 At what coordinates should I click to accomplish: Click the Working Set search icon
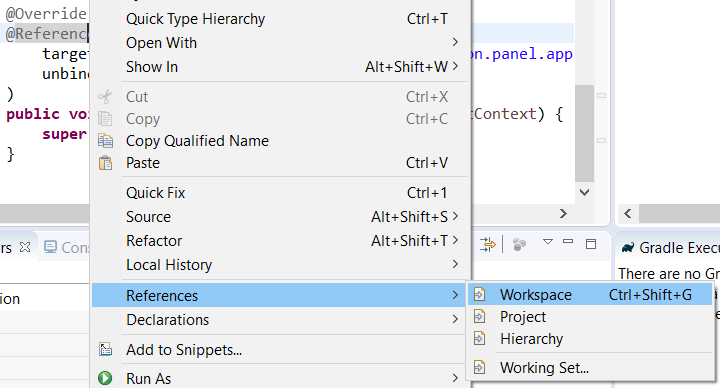[479, 367]
